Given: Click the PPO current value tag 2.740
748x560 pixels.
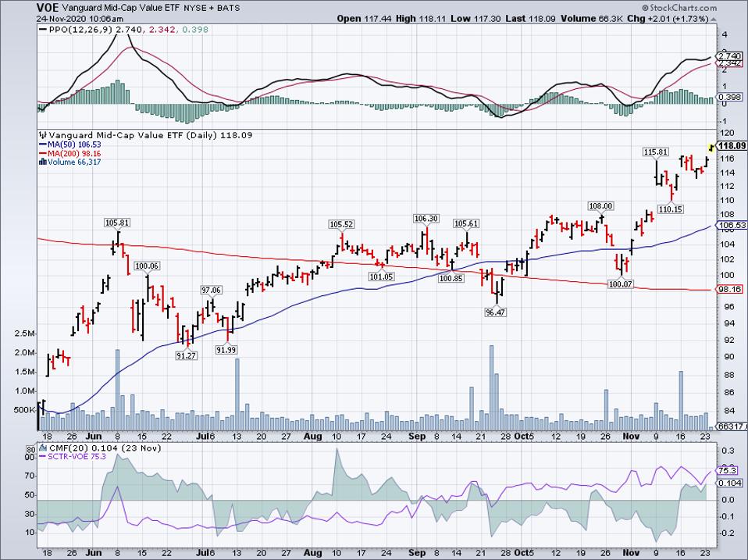Looking at the screenshot, I should tap(729, 56).
